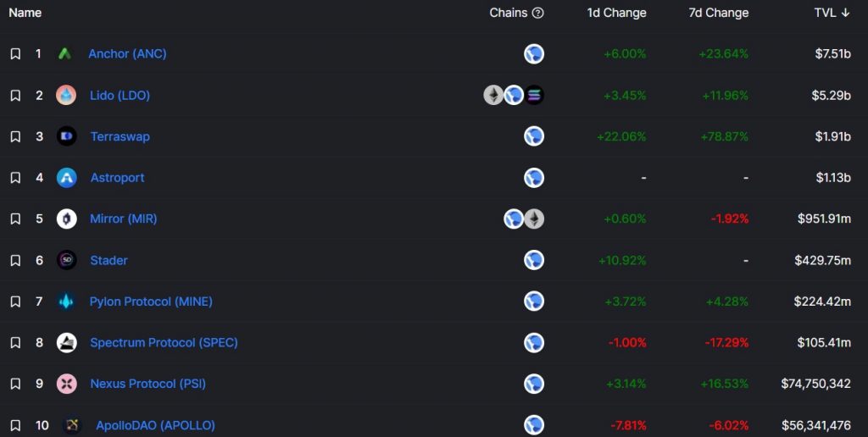Open the Nexus Protocol (PSI) link
This screenshot has height=437, width=868.
[x=147, y=384]
